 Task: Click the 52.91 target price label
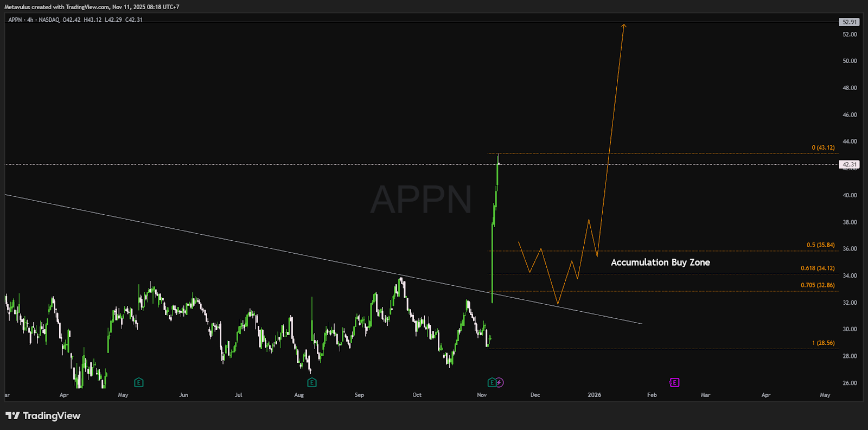849,22
